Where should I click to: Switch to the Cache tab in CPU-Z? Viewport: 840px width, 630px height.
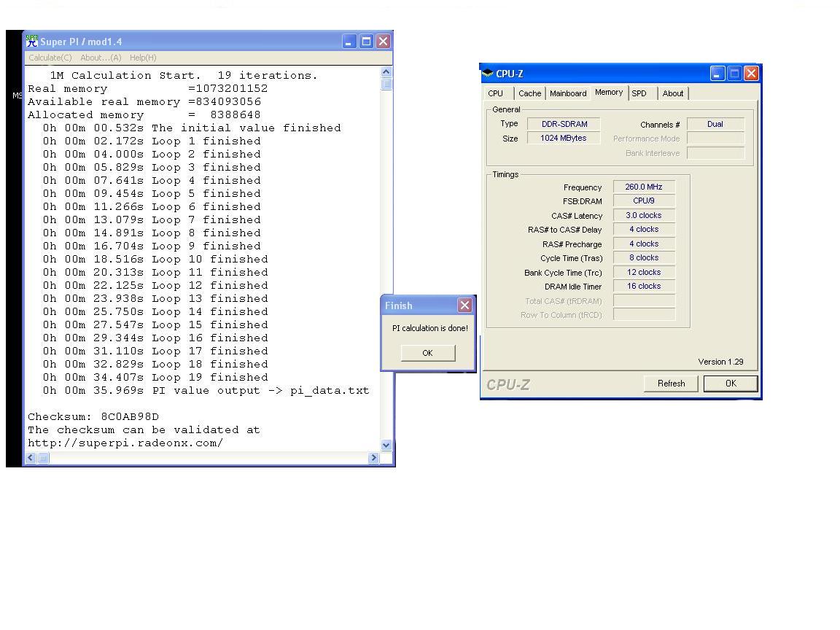coord(530,93)
